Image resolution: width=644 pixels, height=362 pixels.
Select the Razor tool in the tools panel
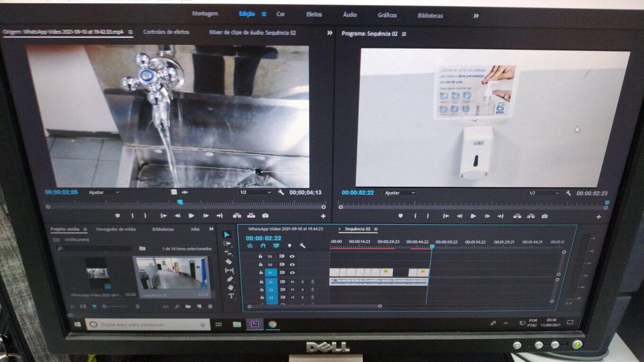229,261
